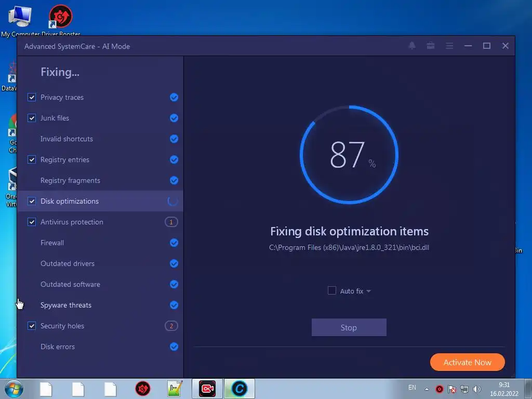Click the red tray icon next to arrow
Image resolution: width=532 pixels, height=399 pixels.
click(x=440, y=389)
